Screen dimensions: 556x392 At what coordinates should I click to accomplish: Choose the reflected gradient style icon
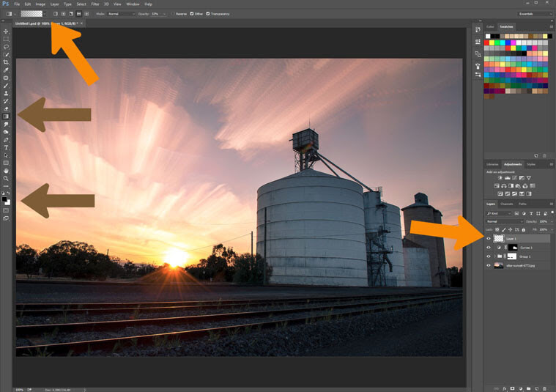point(78,14)
